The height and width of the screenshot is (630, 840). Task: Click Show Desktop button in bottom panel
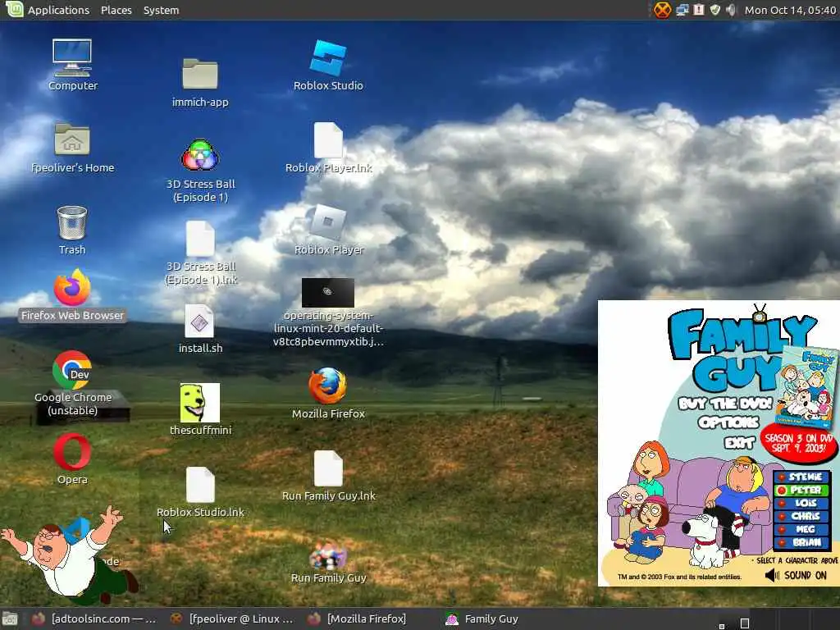[x=10, y=619]
